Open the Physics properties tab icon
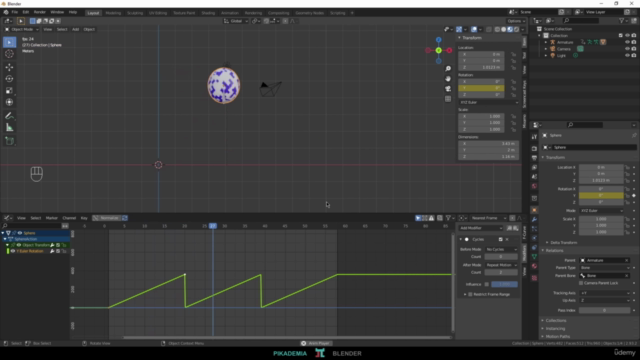The height and width of the screenshot is (360, 640). (534, 238)
